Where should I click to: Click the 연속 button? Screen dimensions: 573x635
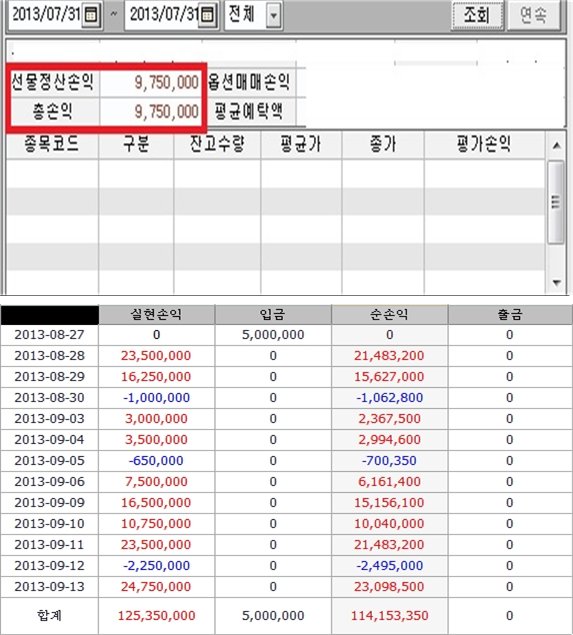pyautogui.click(x=534, y=15)
